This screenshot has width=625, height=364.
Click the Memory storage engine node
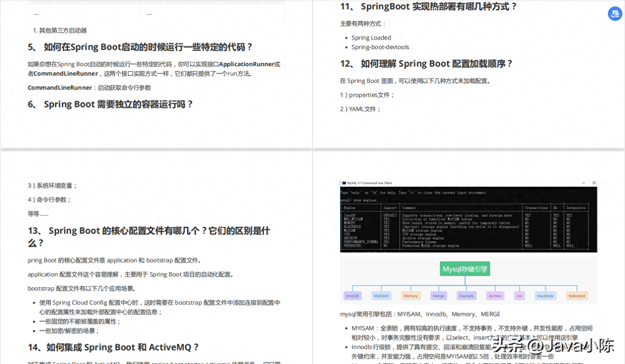click(x=410, y=295)
